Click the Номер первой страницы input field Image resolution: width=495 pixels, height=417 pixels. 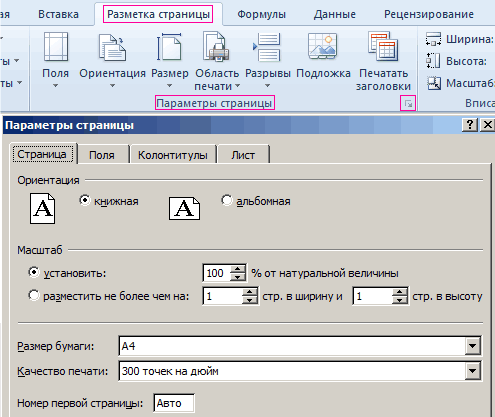(x=174, y=403)
